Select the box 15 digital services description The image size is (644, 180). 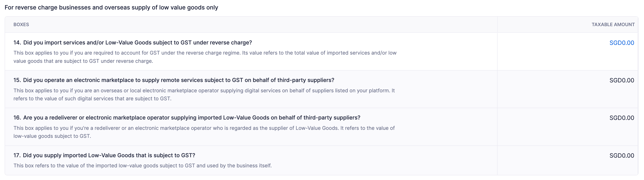(x=204, y=94)
